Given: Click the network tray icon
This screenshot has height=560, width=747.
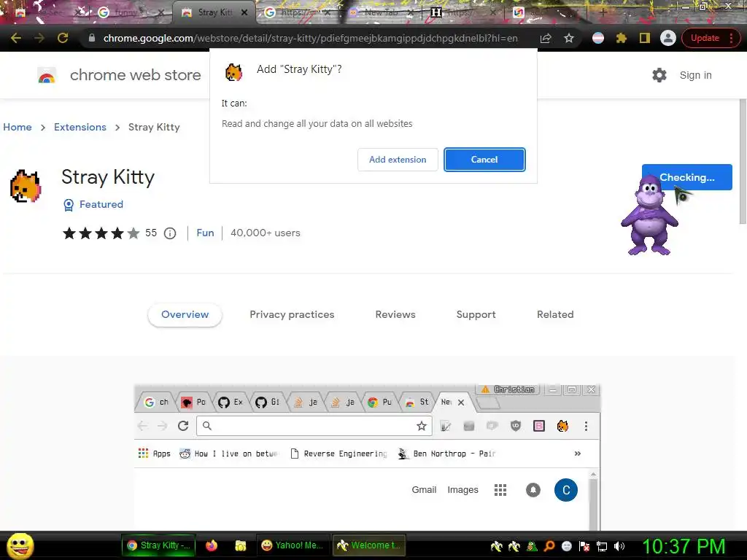Looking at the screenshot, I should (602, 546).
